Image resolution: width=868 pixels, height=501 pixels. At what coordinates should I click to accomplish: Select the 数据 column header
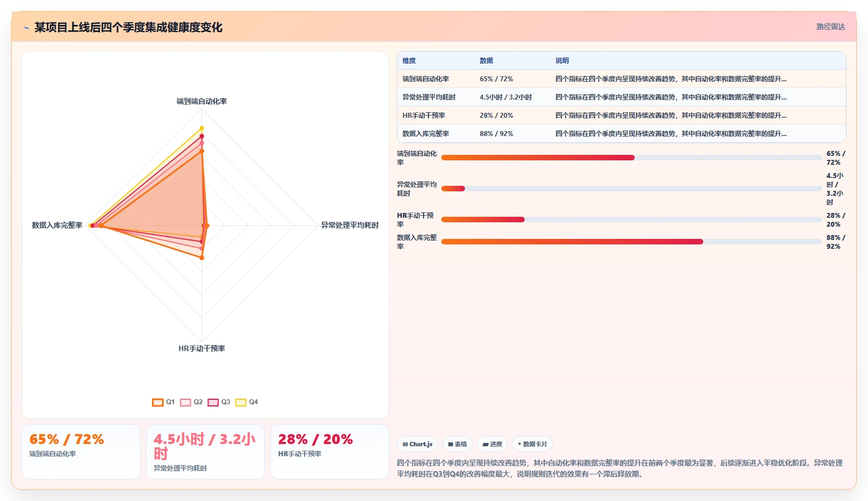click(487, 61)
